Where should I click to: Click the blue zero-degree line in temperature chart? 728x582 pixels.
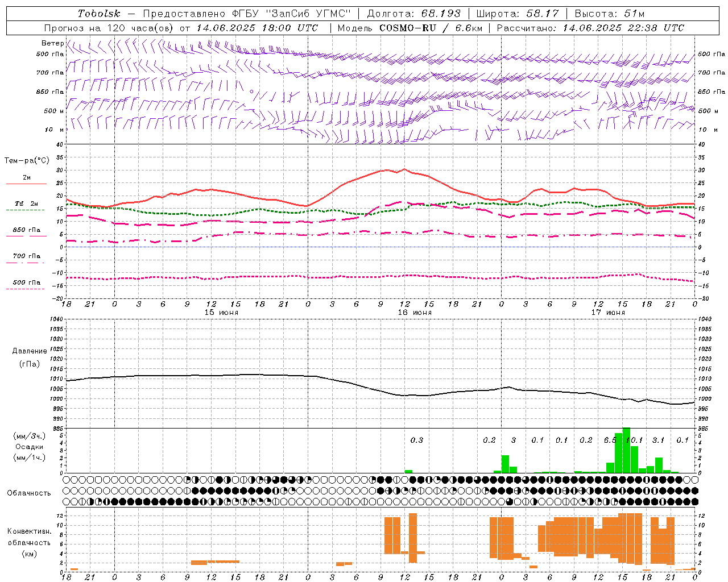pyautogui.click(x=380, y=247)
